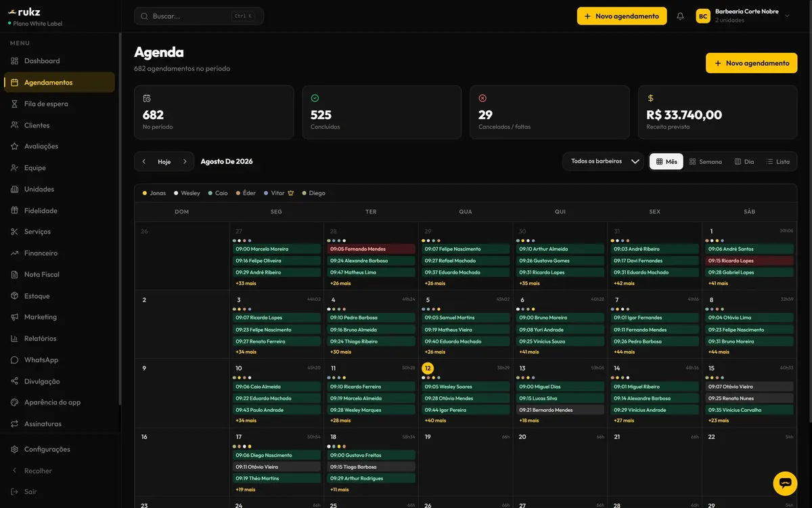Open the Equipe section
Screen dimensions: 812x508
pyautogui.click(x=60, y=168)
